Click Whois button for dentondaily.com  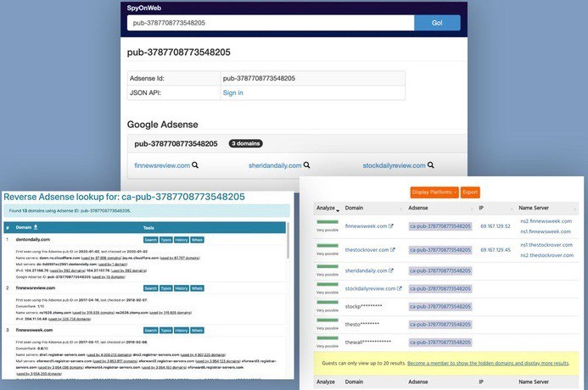pos(197,240)
